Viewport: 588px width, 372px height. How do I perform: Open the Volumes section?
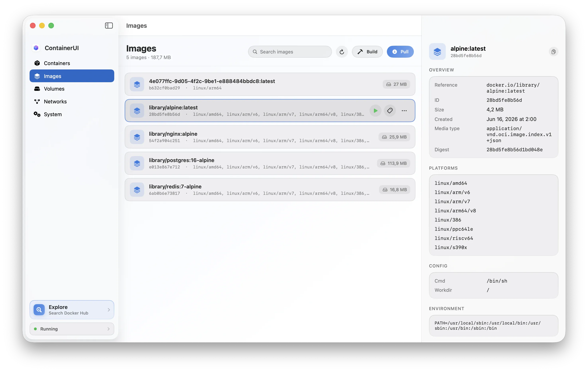(x=72, y=89)
